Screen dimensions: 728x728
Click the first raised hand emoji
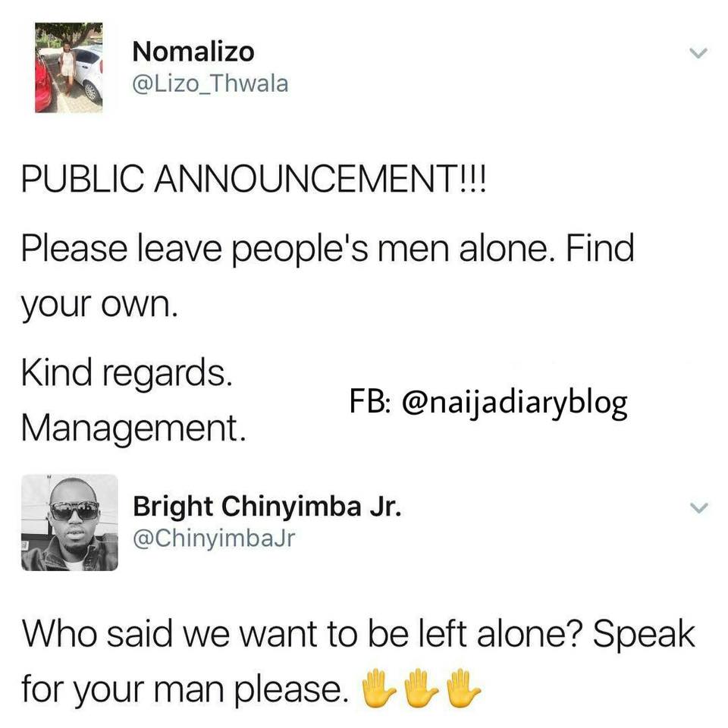378,688
